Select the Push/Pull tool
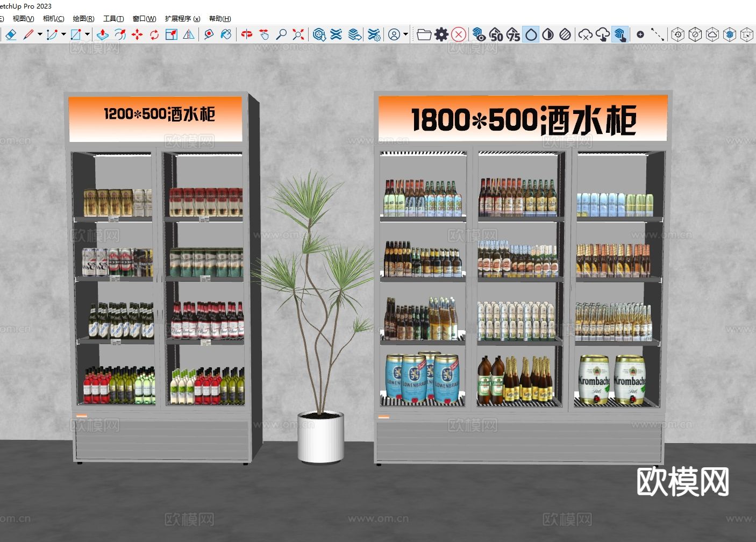756x542 pixels. [103, 34]
